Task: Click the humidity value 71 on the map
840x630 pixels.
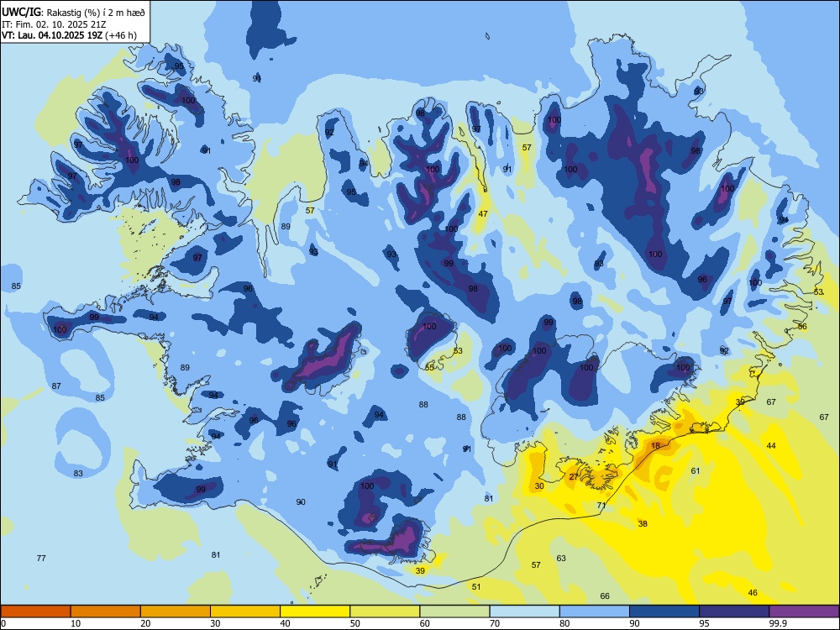Action: point(601,505)
